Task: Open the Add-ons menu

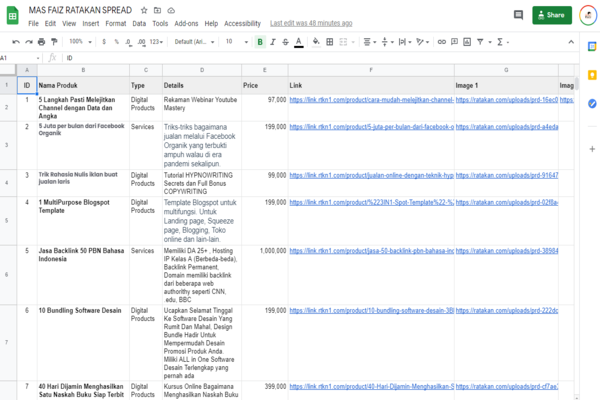Action: tap(186, 23)
